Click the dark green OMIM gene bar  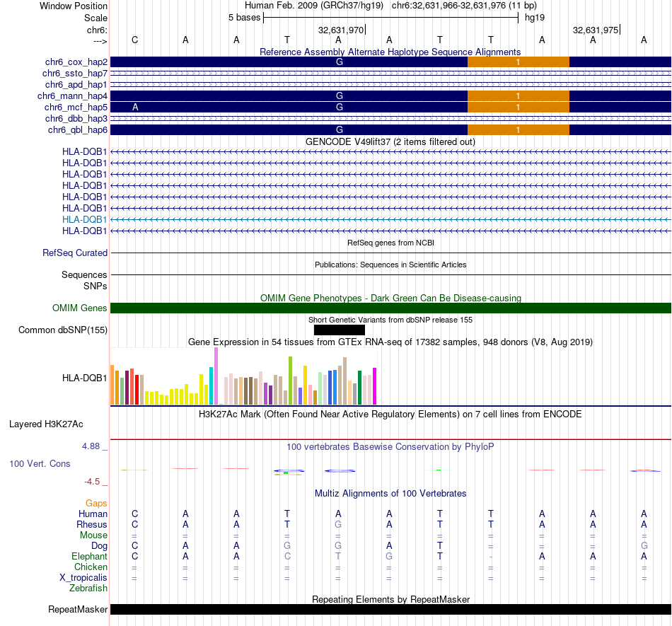[390, 308]
